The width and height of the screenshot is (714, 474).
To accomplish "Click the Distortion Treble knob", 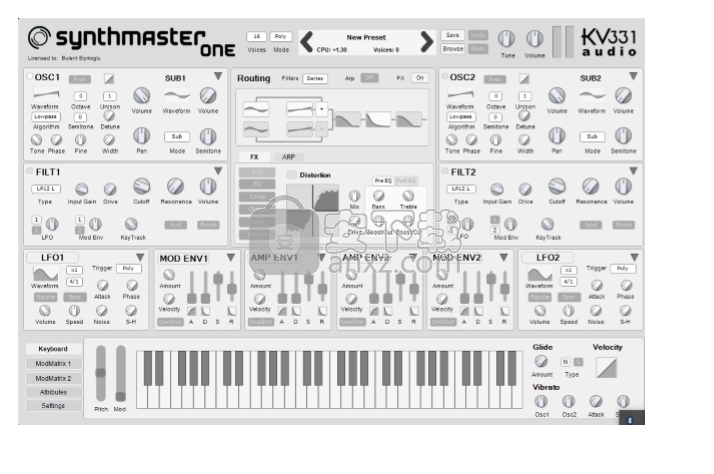I will tap(408, 196).
